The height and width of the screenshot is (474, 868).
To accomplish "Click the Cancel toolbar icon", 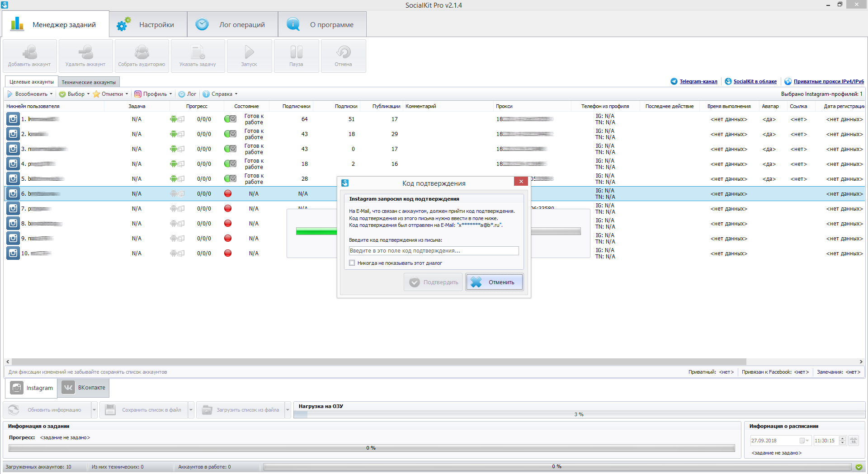I will coord(343,52).
